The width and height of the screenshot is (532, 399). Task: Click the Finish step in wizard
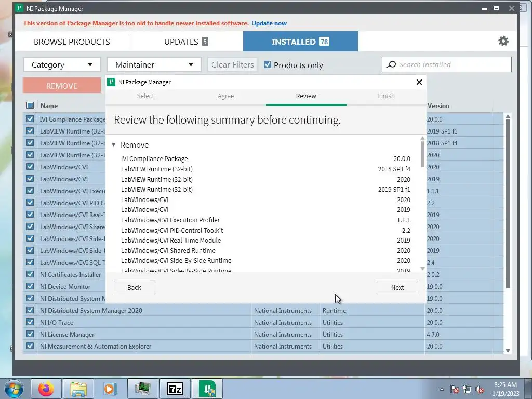pyautogui.click(x=386, y=96)
